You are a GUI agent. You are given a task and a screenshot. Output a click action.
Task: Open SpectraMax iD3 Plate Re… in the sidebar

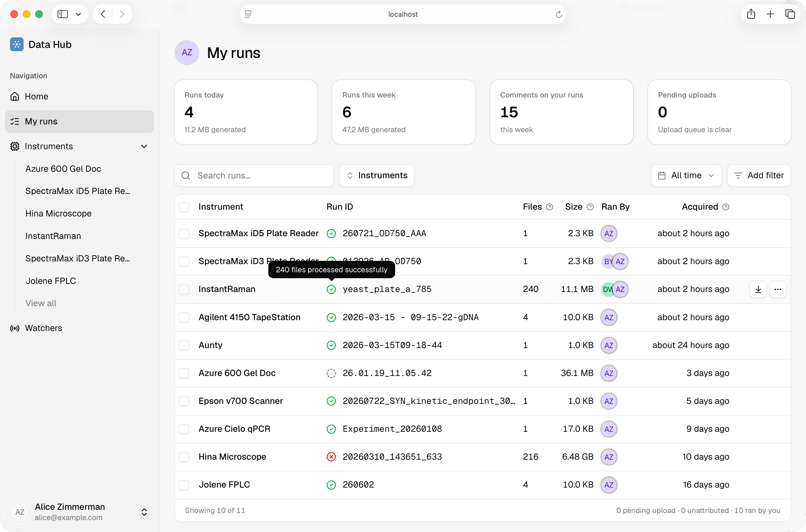tap(78, 258)
